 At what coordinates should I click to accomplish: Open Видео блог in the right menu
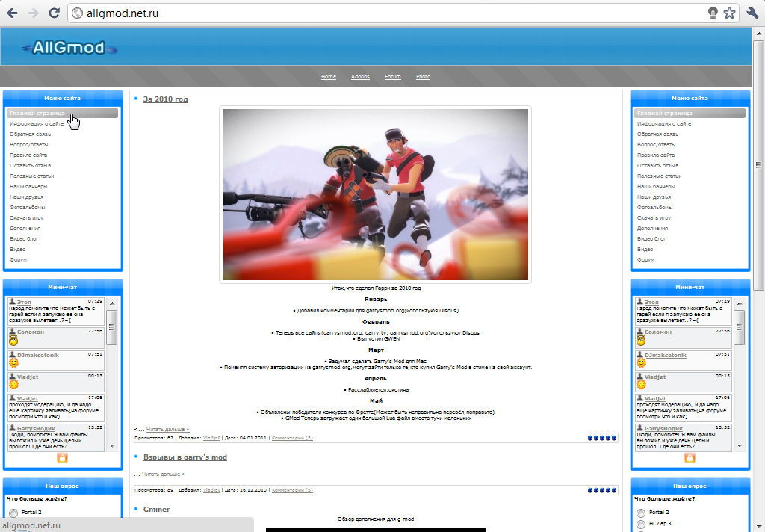click(651, 238)
